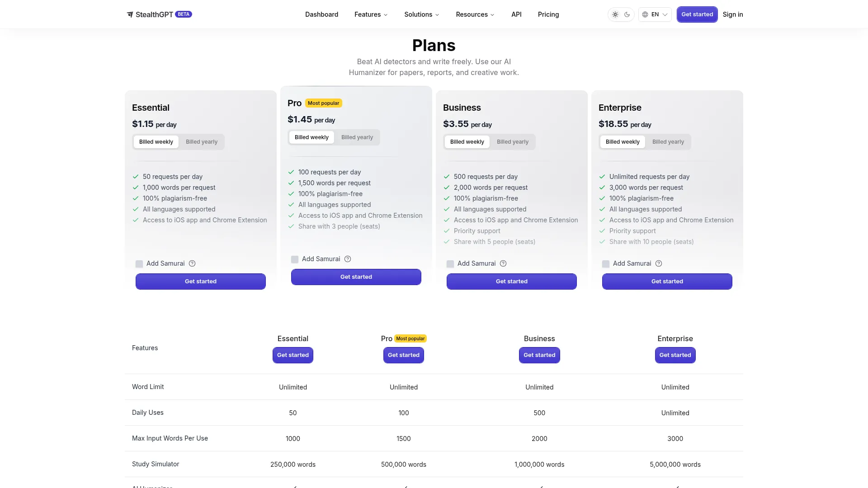This screenshot has height=488, width=868.
Task: Switch Pro plan to Billed yearly
Action: pos(357,137)
